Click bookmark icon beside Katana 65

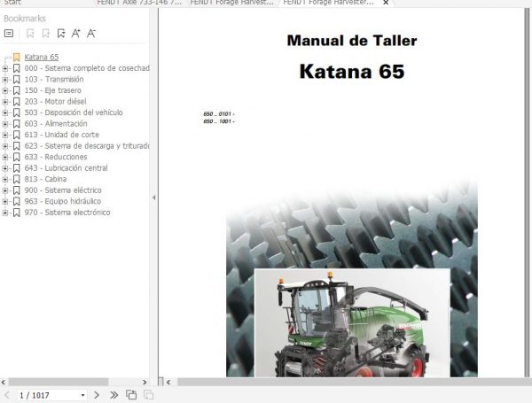pyautogui.click(x=17, y=57)
